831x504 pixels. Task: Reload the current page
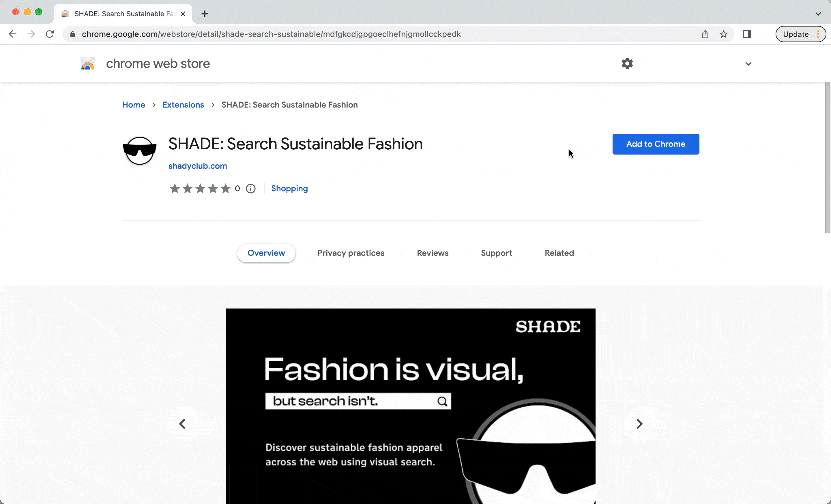tap(50, 34)
